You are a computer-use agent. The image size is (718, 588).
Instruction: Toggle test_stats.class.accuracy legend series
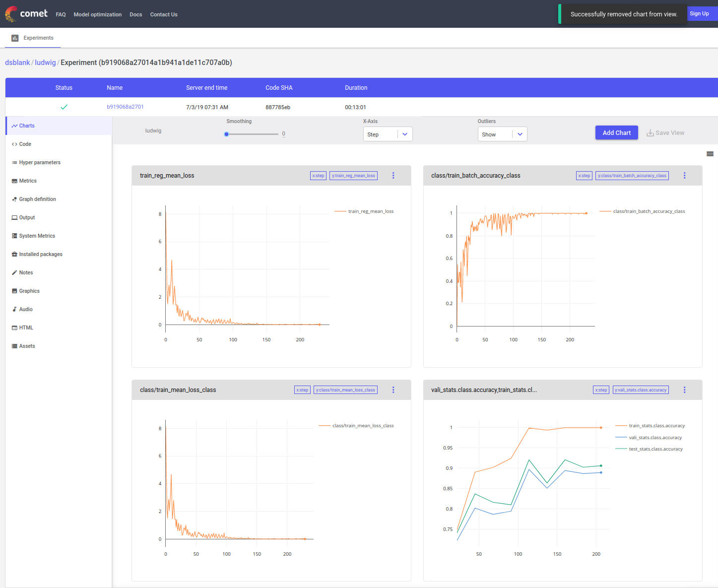tap(655, 449)
